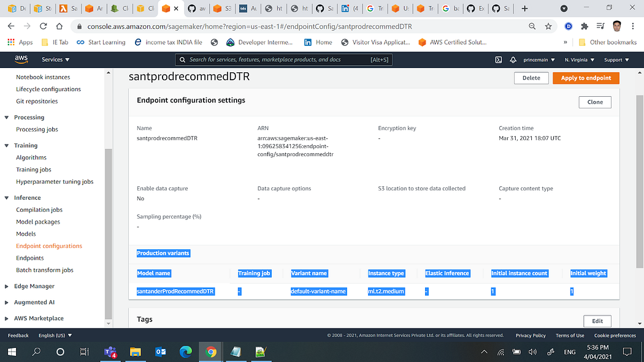Open notifications bell in AWS header

513,60
